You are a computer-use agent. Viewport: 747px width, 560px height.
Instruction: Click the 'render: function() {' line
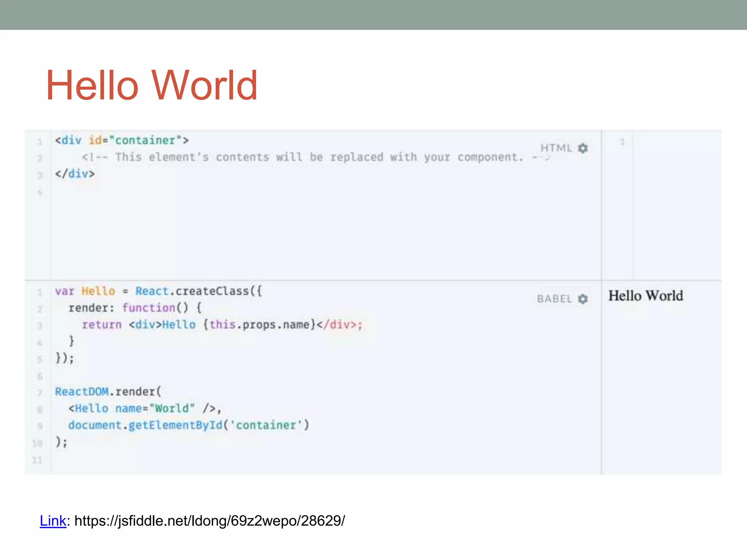pyautogui.click(x=135, y=308)
